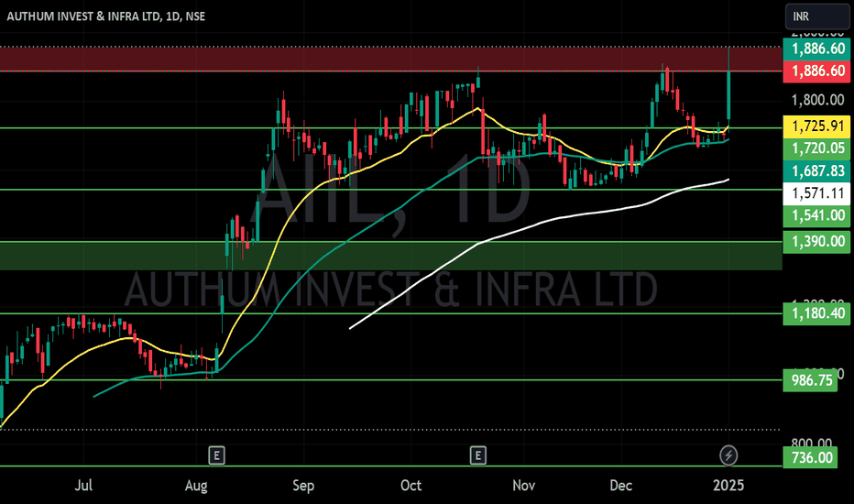Click the Aug label on time axis
The image size is (854, 504).
[x=196, y=485]
